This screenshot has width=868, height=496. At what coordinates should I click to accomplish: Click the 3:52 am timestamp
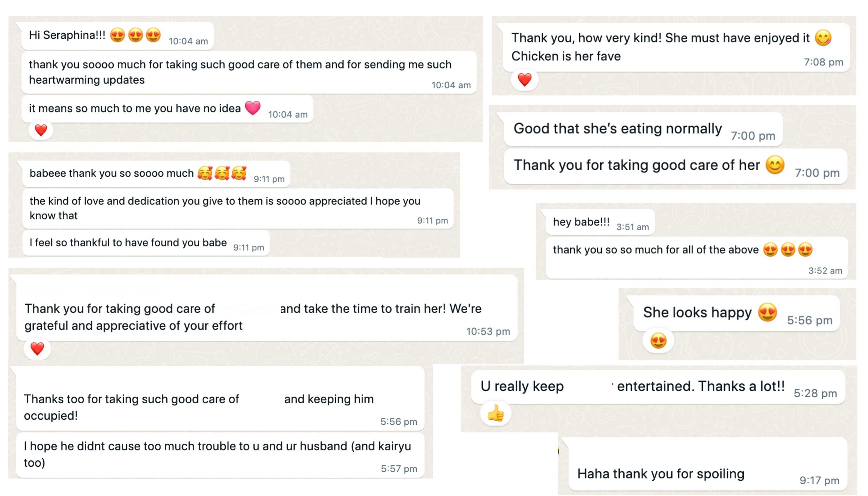[825, 270]
